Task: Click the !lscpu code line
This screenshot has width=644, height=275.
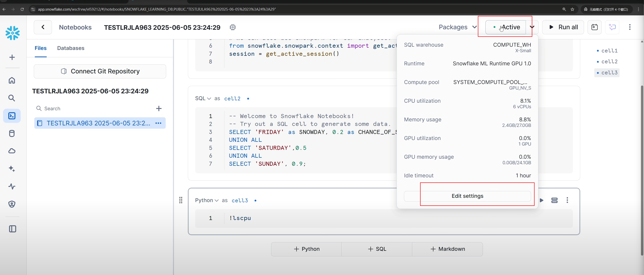Action: pyautogui.click(x=240, y=218)
